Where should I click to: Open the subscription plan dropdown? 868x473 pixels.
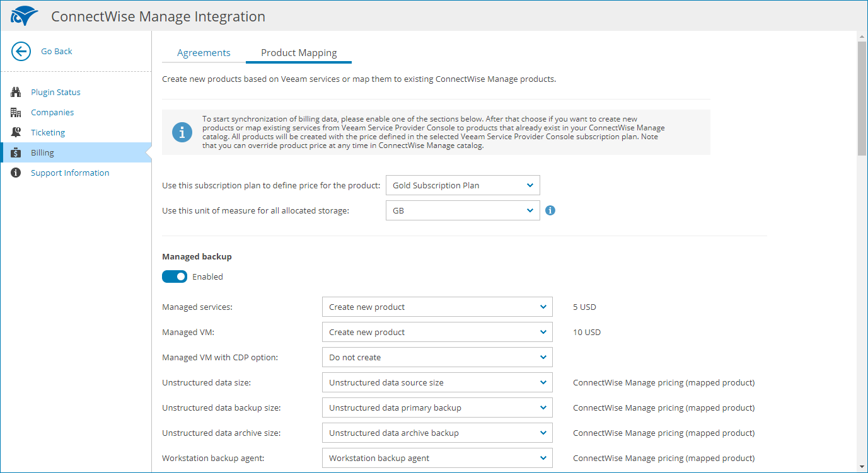click(463, 186)
